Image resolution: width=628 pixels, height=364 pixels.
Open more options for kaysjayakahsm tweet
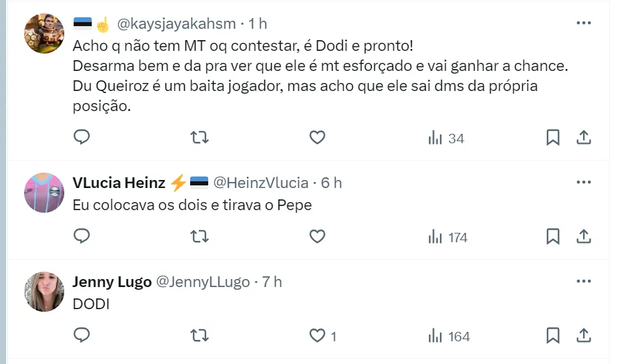pyautogui.click(x=584, y=23)
